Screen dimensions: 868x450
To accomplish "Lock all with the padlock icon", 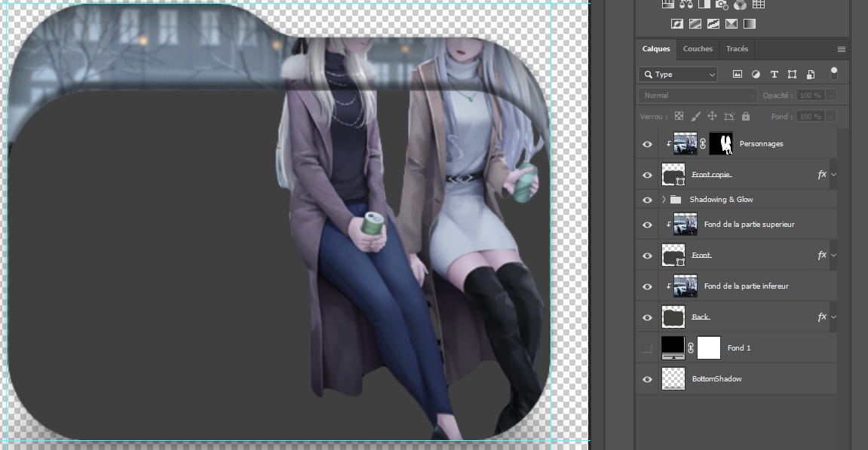I will 746,116.
